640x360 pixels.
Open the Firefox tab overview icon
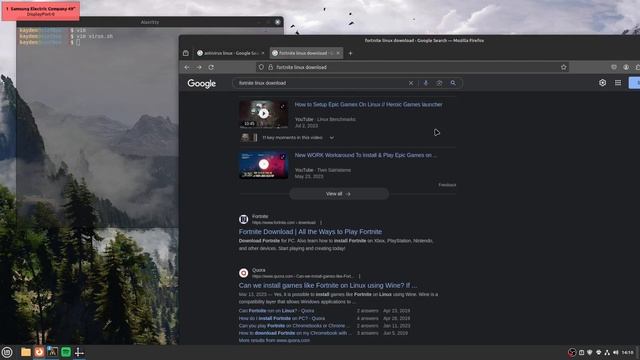coord(186,53)
